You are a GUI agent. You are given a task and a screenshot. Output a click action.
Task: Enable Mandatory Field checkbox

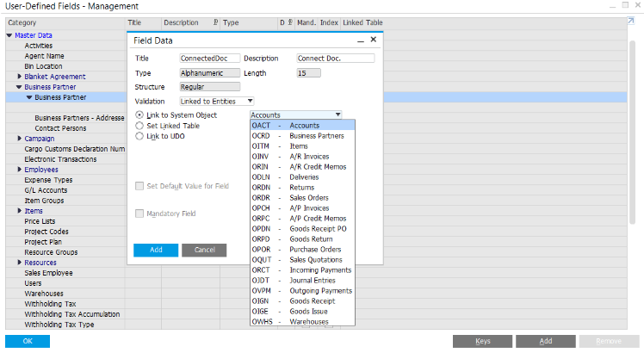tap(139, 213)
